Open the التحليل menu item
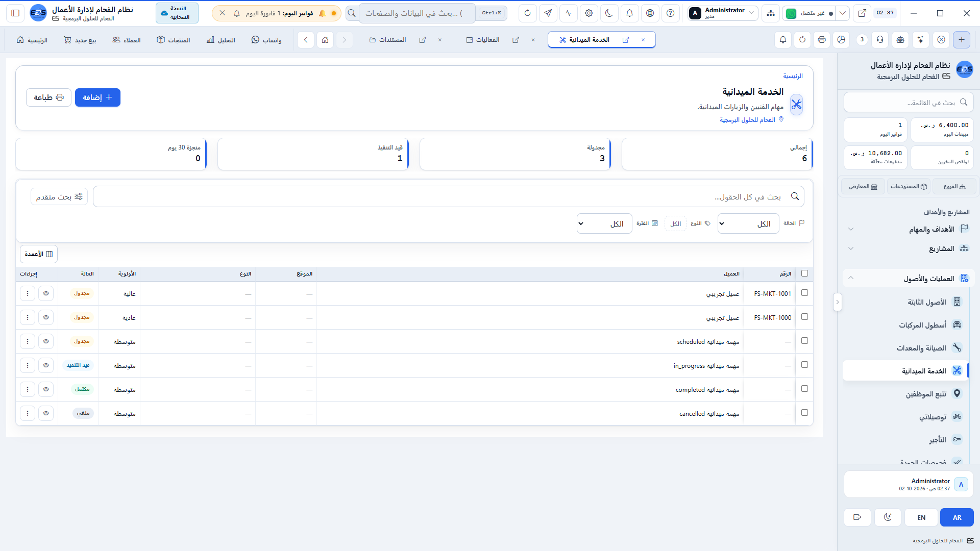This screenshot has height=551, width=980. pyautogui.click(x=221, y=40)
